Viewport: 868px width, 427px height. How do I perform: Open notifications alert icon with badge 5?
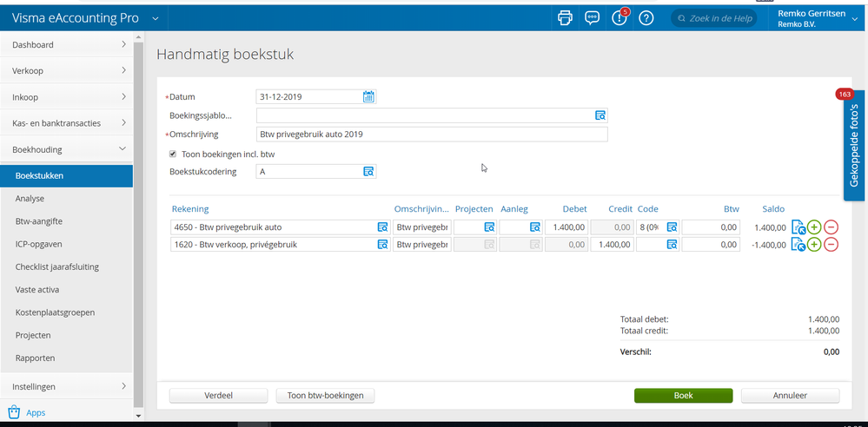619,17
